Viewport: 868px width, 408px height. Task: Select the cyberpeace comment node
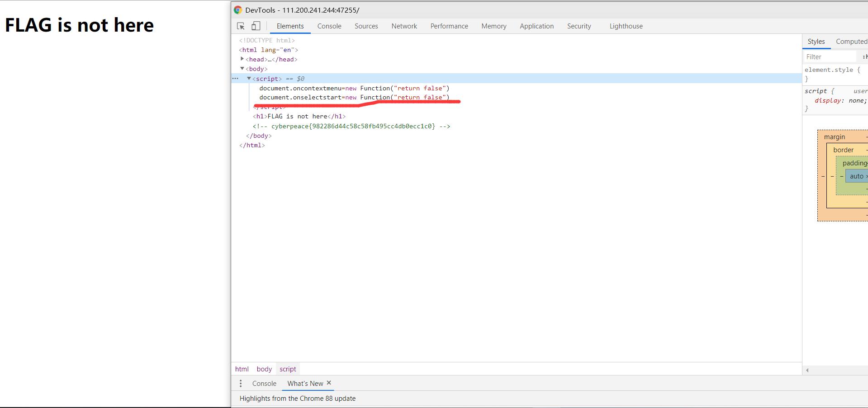pos(351,126)
